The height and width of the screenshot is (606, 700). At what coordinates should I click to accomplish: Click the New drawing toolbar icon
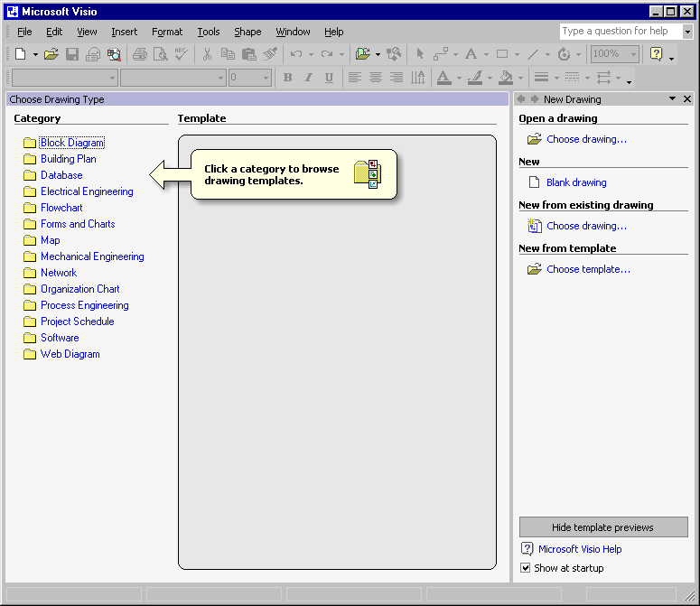(x=21, y=54)
